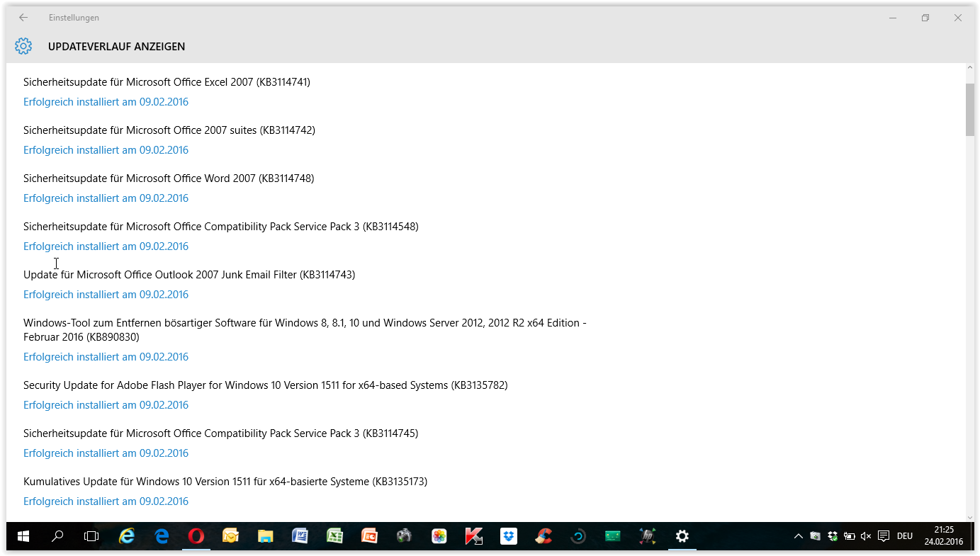Screen dimensions: 980x556
Task: Open Task View in the taskbar
Action: pyautogui.click(x=91, y=536)
